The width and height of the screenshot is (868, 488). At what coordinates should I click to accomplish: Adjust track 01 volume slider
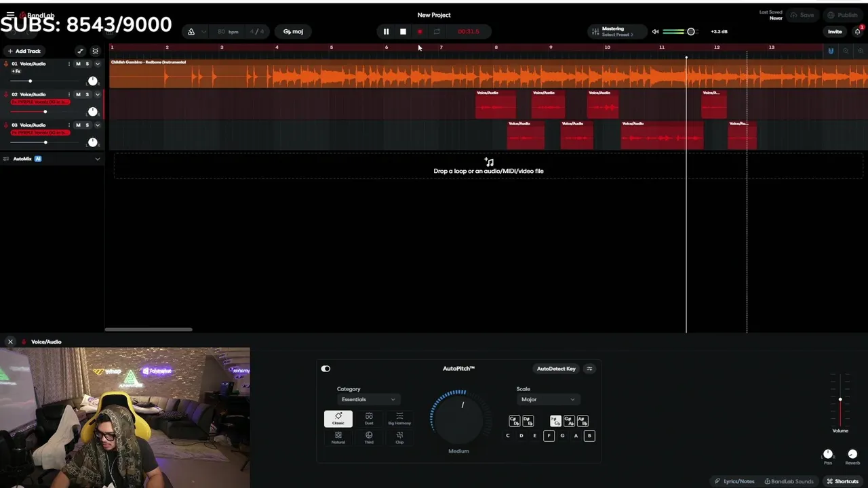pos(30,81)
